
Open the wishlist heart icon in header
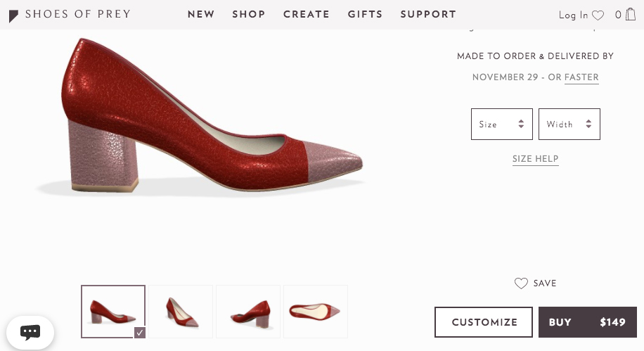coord(598,15)
